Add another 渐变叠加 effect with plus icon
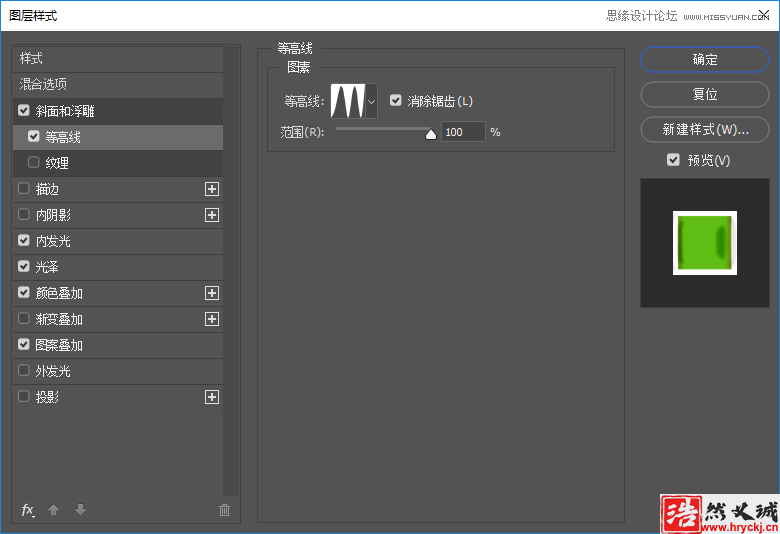 tap(212, 319)
